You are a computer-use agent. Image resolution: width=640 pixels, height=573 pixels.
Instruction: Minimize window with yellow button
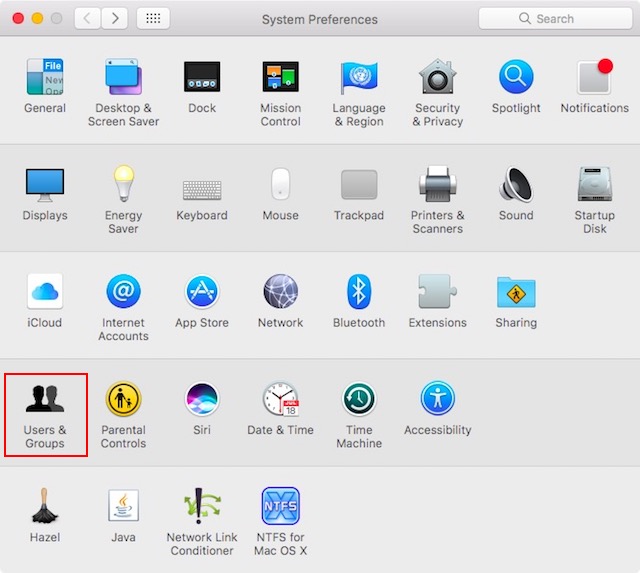37,18
